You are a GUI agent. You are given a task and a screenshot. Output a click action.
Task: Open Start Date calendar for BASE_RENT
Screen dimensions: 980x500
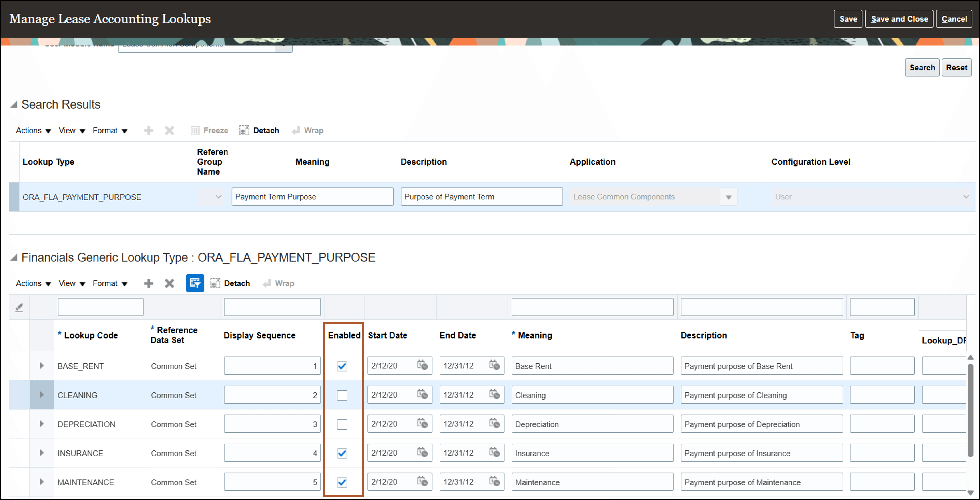422,366
